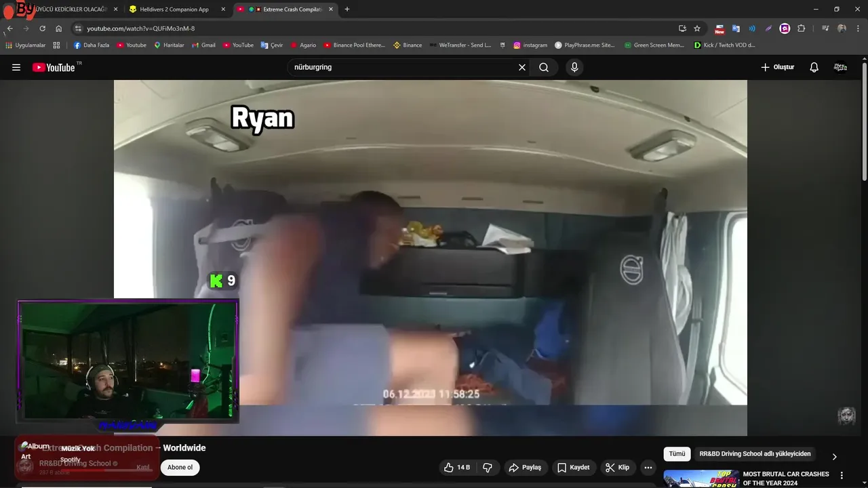Open browser profile avatar in toolbar
This screenshot has width=868, height=488.
click(842, 28)
